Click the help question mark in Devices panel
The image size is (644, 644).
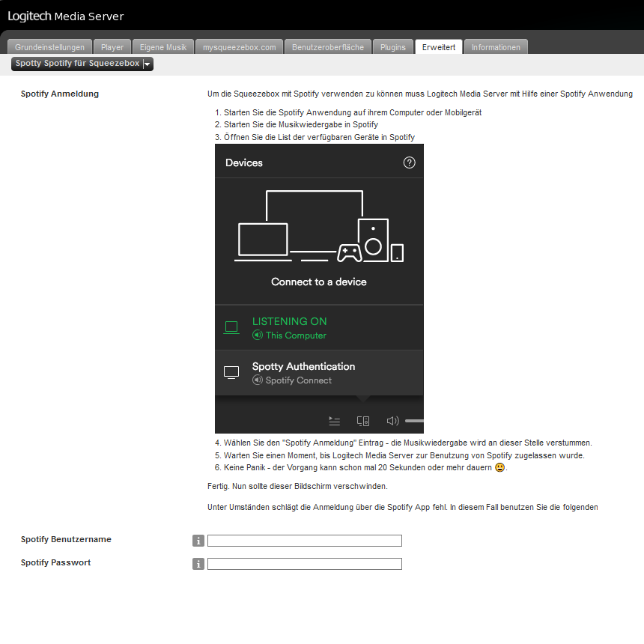(409, 162)
